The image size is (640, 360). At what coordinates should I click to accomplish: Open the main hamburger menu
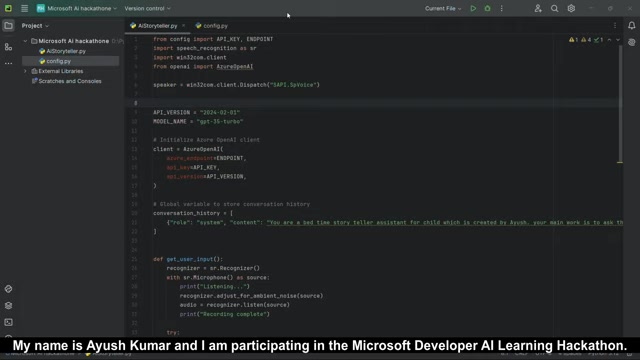pyautogui.click(x=24, y=8)
